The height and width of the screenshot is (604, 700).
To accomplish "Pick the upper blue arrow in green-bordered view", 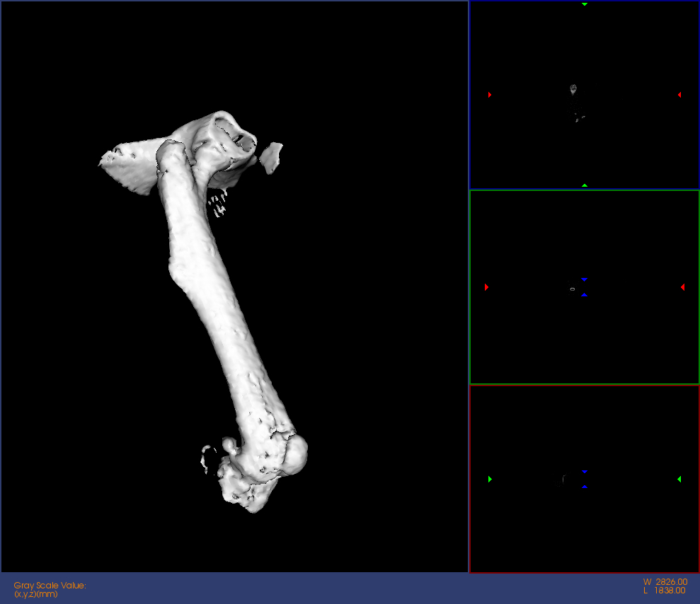I will click(585, 280).
